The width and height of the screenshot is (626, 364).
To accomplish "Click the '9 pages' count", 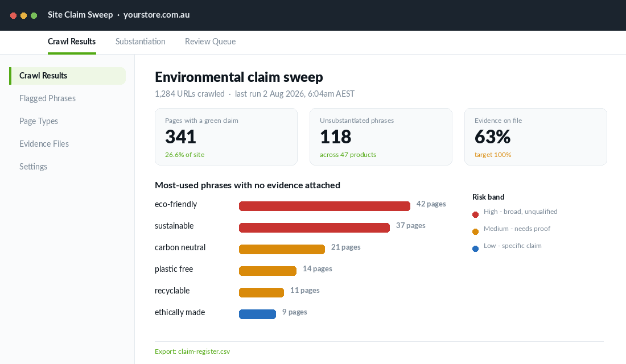I will pyautogui.click(x=295, y=312).
